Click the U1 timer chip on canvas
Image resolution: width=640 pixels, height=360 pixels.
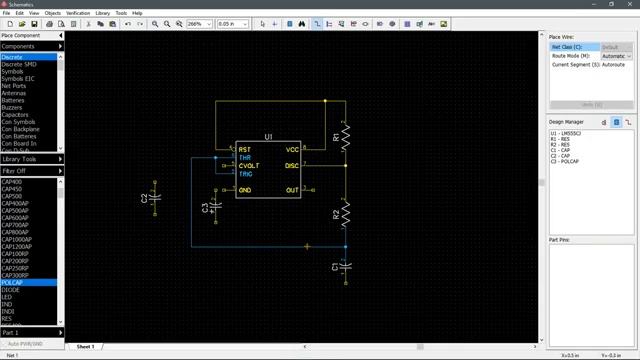pyautogui.click(x=268, y=170)
